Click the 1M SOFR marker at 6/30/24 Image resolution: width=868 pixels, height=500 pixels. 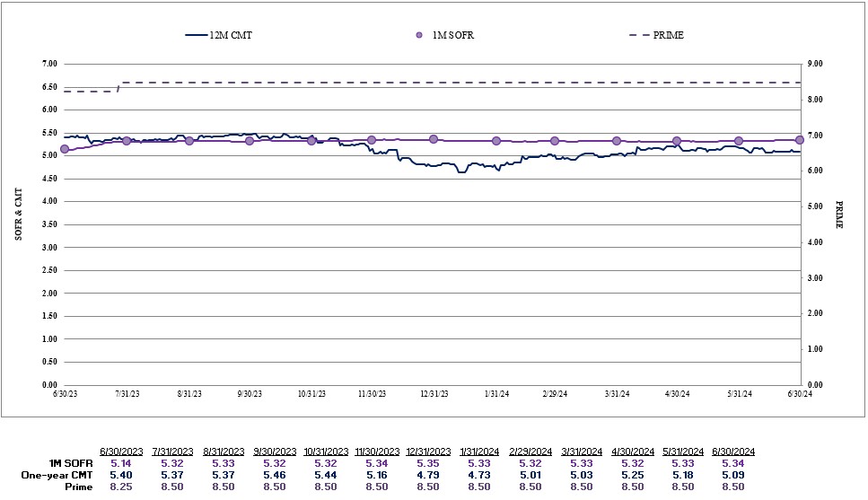coord(800,140)
